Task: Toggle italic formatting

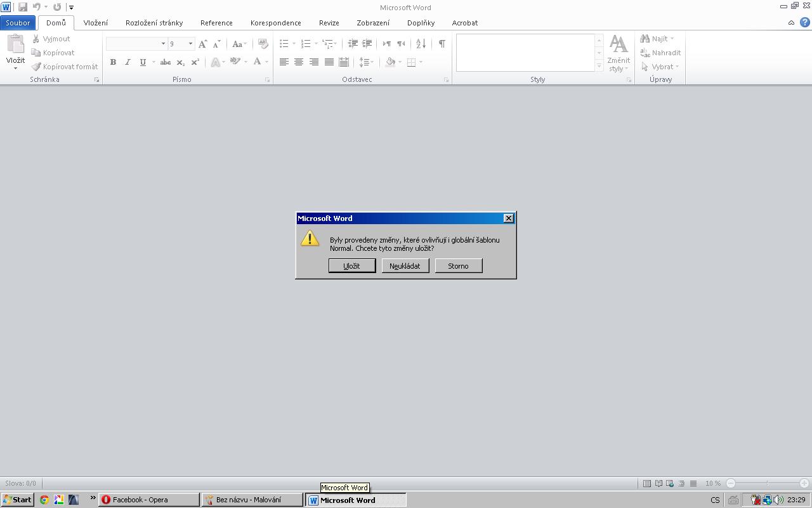Action: coord(128,62)
